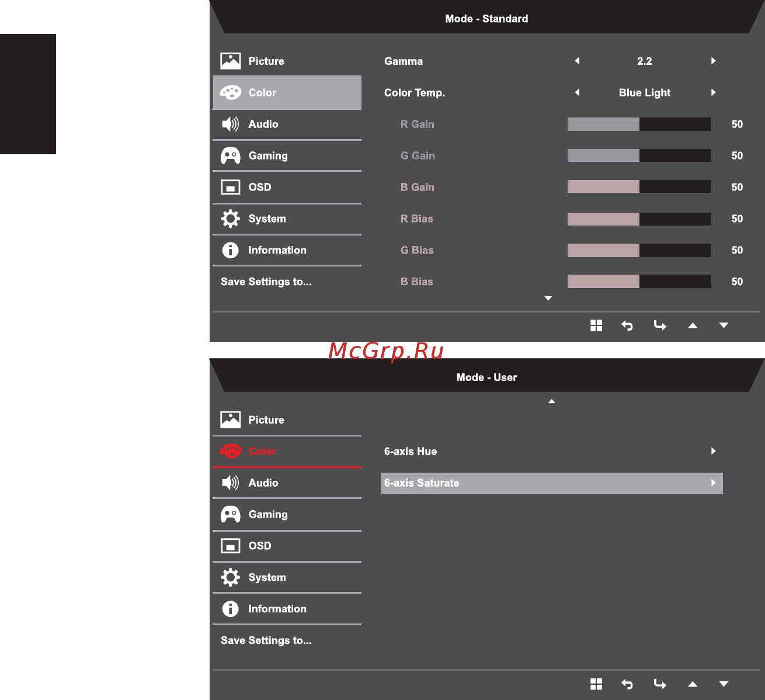Click the Mode - Standard title
The width and height of the screenshot is (765, 700).
point(486,19)
